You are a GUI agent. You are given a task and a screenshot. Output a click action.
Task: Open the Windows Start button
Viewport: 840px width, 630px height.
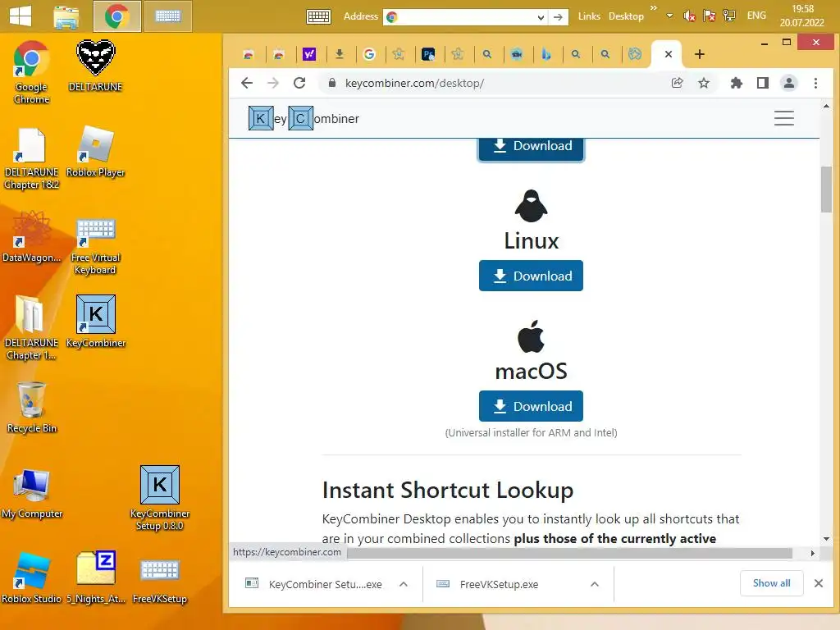pyautogui.click(x=21, y=16)
